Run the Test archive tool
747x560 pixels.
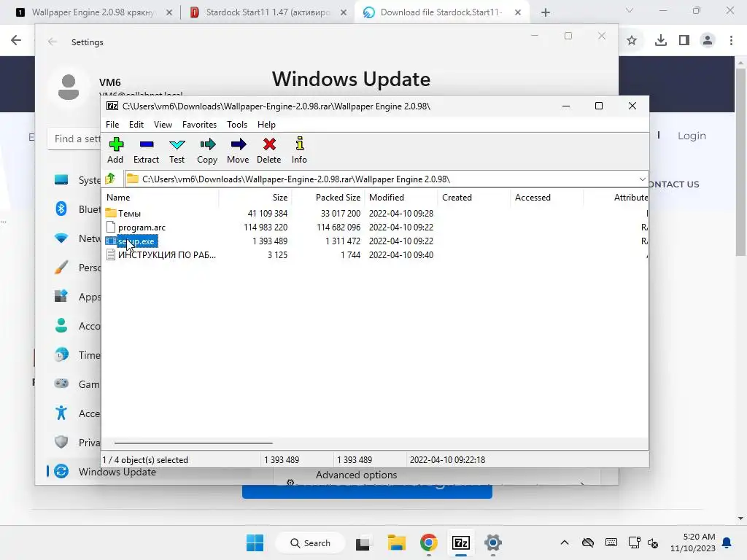click(177, 144)
